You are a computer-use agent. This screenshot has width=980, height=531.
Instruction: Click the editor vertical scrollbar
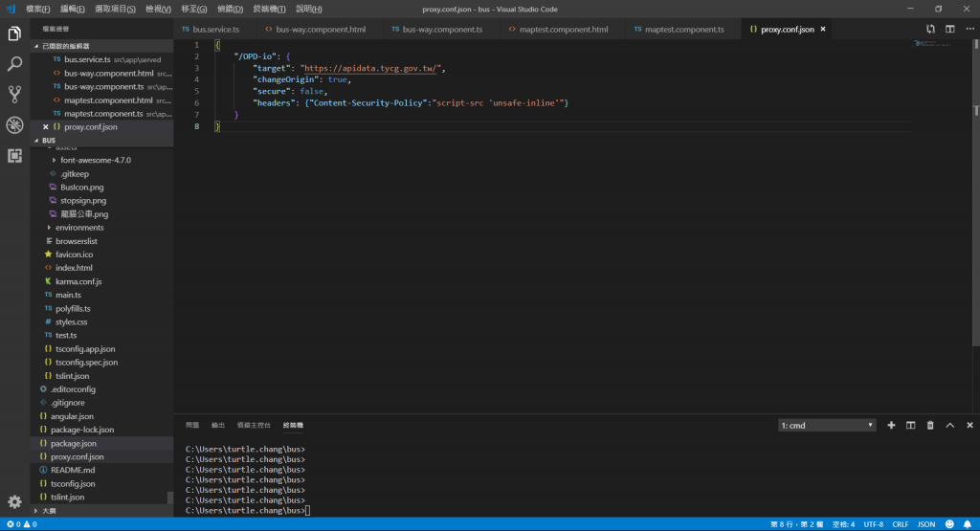(976, 193)
